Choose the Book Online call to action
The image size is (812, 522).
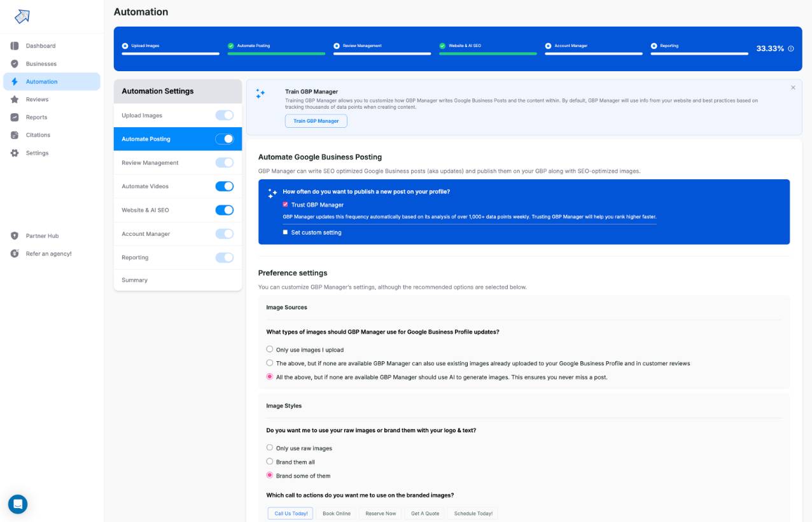[337, 513]
